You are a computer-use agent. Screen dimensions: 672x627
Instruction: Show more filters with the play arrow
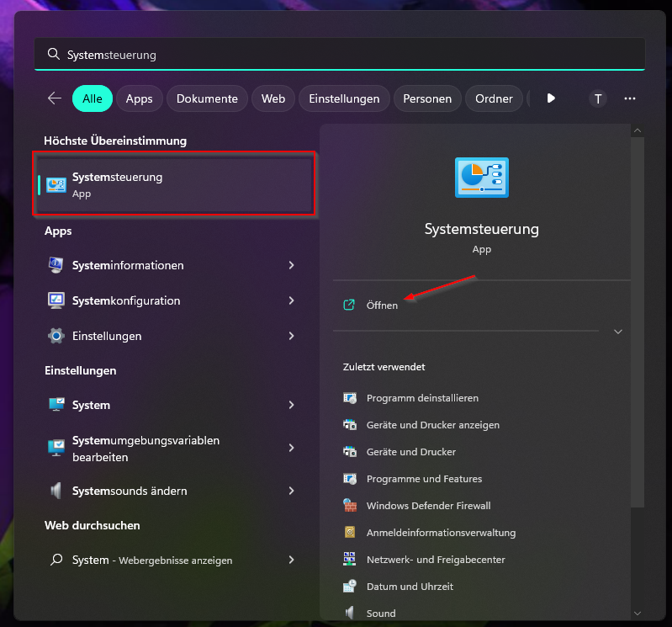coord(551,98)
